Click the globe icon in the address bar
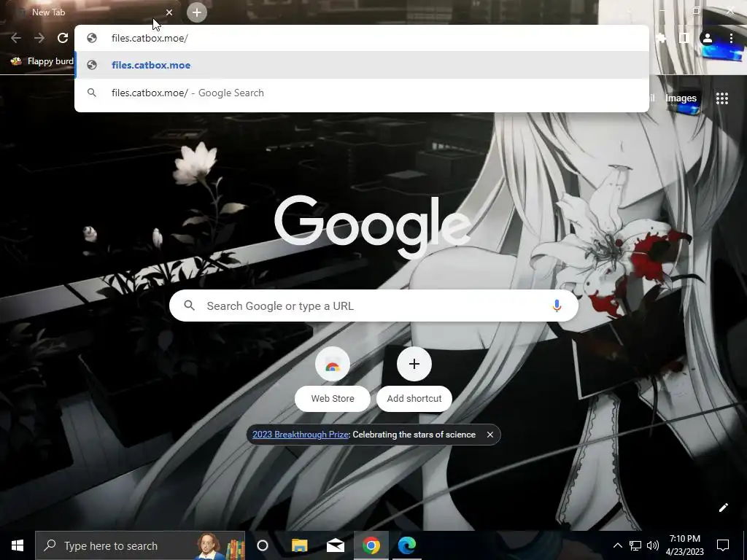The height and width of the screenshot is (560, 747). (x=92, y=38)
